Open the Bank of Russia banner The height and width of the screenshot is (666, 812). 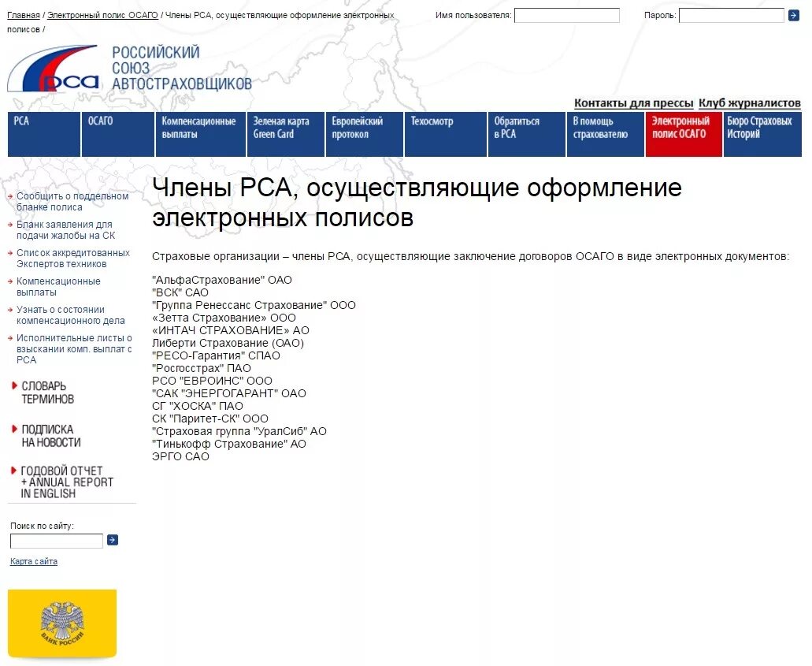(62, 624)
